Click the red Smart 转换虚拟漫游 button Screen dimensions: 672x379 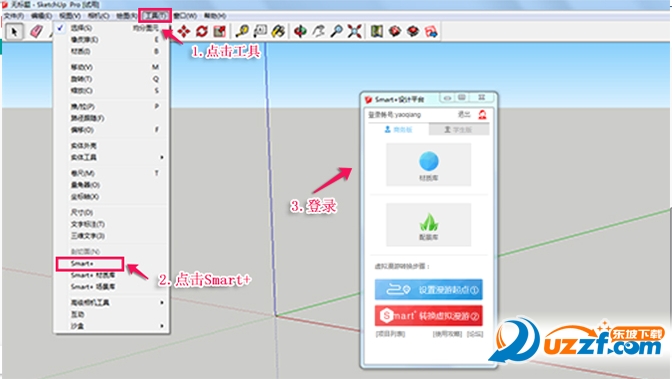click(429, 316)
